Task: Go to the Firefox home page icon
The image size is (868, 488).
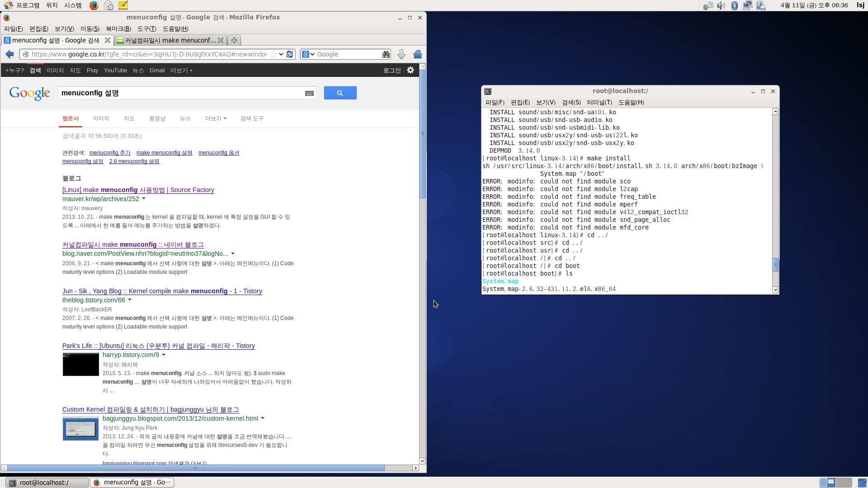Action: tap(417, 54)
